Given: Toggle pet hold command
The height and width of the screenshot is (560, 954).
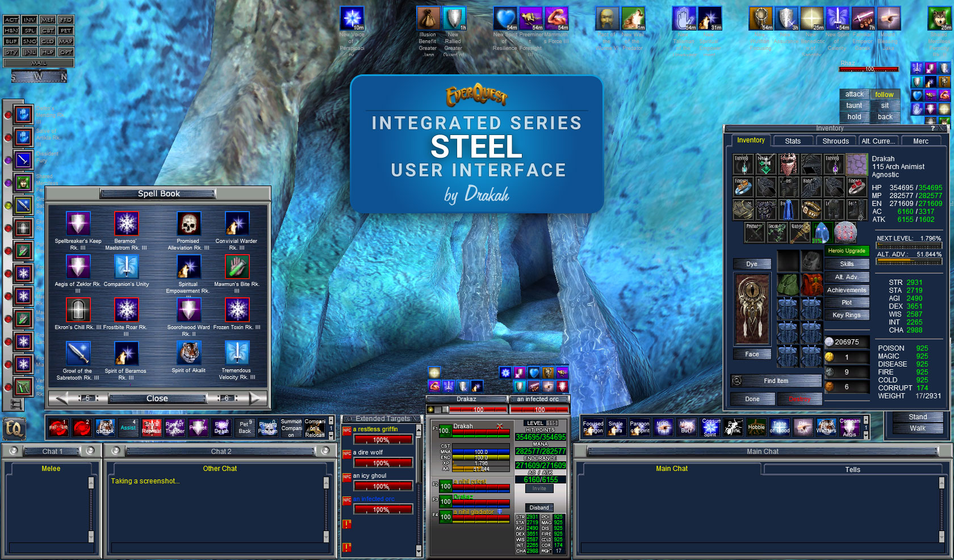Looking at the screenshot, I should (854, 117).
